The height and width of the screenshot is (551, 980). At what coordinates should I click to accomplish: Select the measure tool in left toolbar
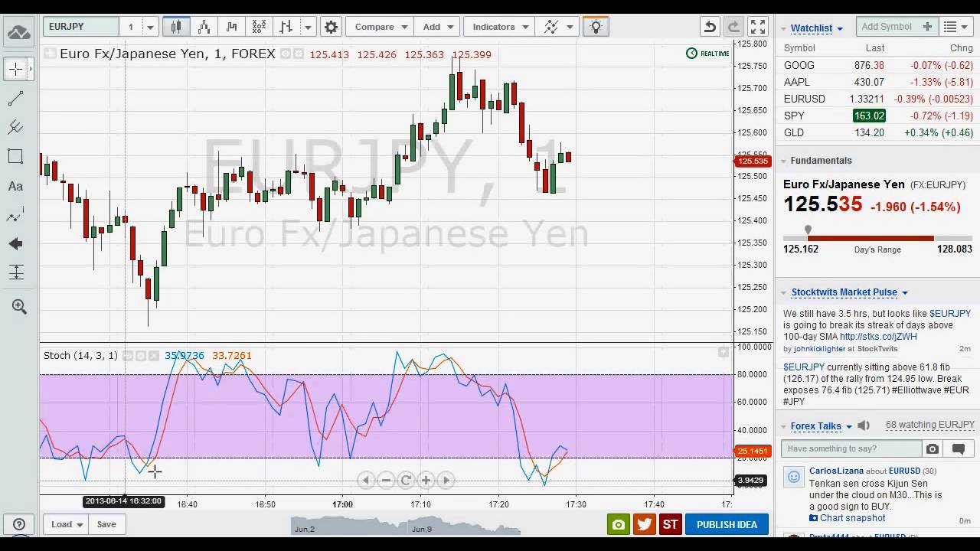15,272
